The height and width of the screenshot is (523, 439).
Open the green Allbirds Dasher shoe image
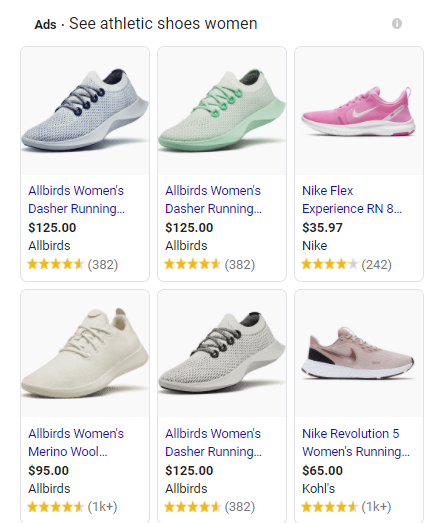222,111
